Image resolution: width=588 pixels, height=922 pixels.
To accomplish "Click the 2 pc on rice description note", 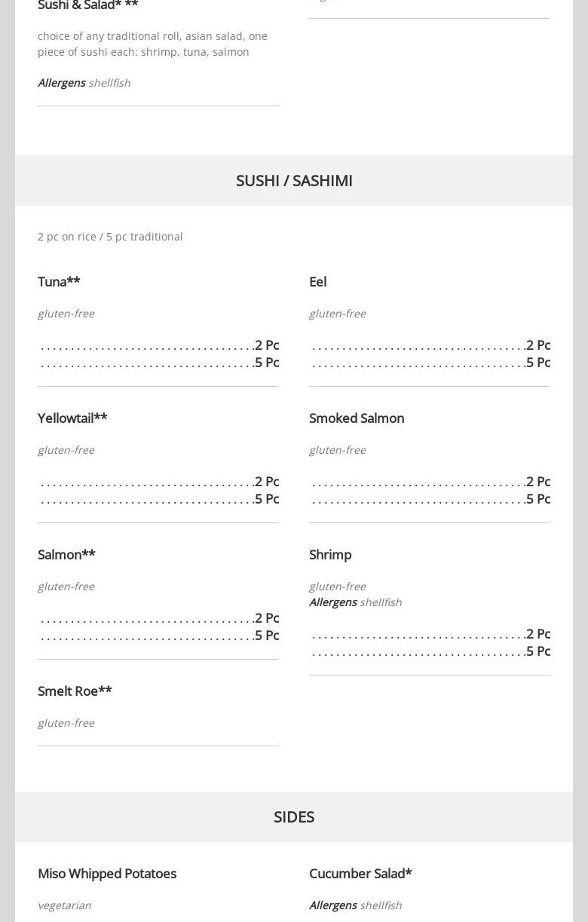I will coord(110,236).
